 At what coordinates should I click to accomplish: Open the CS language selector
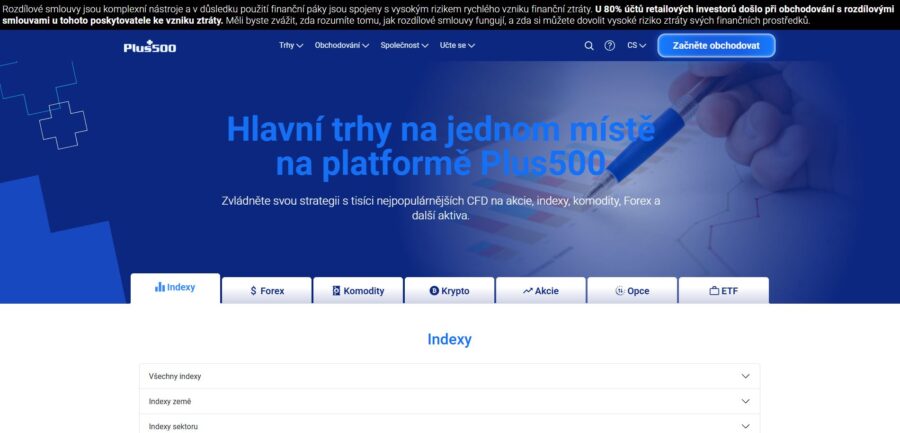tap(637, 45)
